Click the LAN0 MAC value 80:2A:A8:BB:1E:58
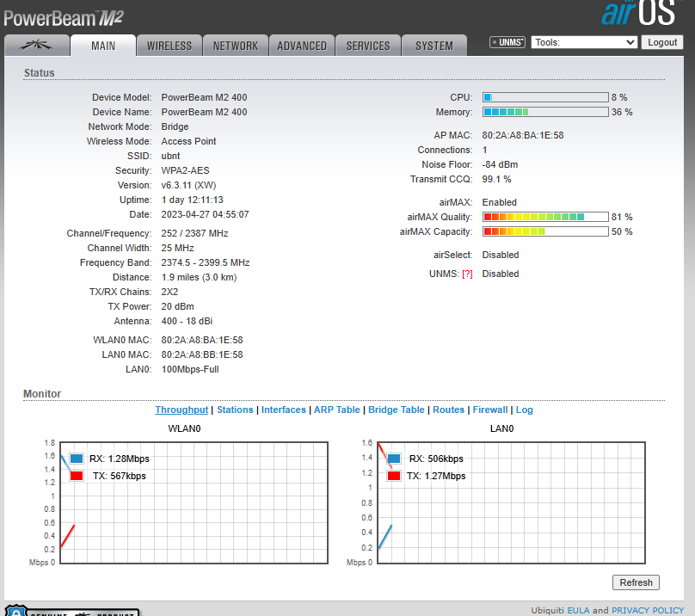Viewport: 695px width, 616px height. coord(202,354)
